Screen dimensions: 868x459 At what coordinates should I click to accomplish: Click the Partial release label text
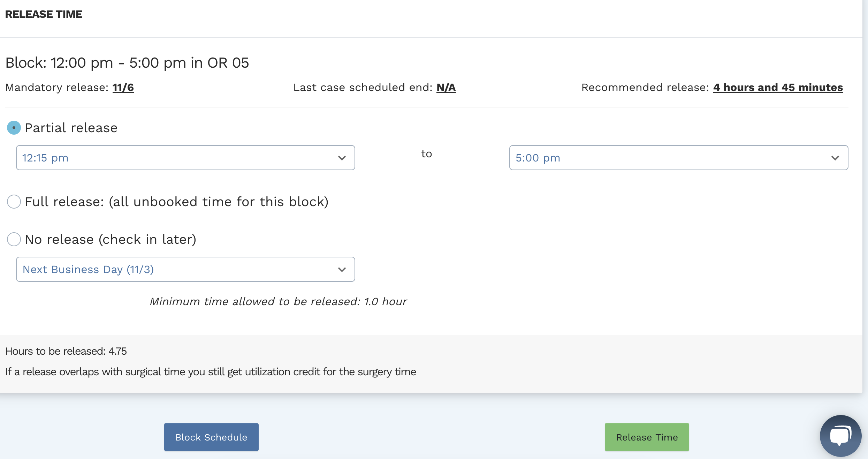tap(71, 128)
